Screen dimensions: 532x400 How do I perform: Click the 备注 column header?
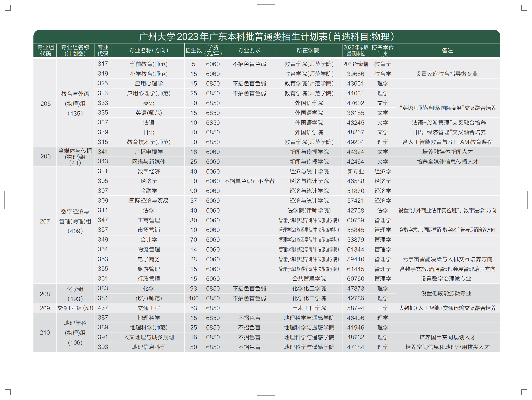click(x=447, y=51)
